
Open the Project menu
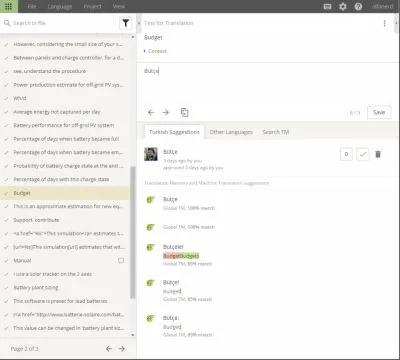[92, 6]
